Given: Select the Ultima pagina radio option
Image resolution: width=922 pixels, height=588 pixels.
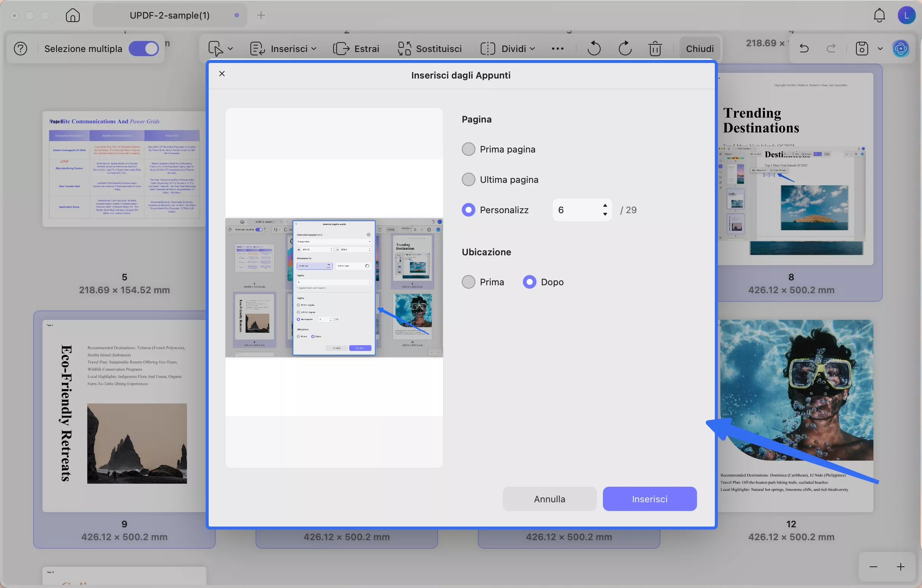Looking at the screenshot, I should tap(468, 179).
